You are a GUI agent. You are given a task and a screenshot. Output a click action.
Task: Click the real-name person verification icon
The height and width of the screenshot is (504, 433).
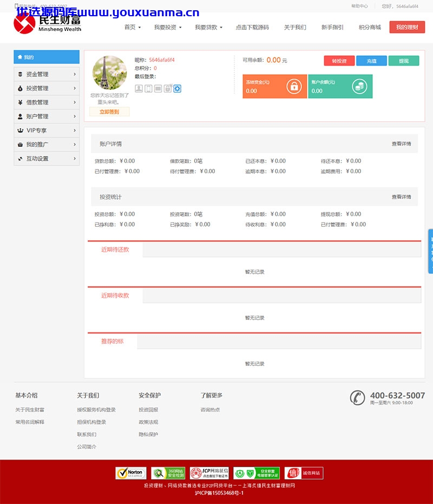click(139, 88)
